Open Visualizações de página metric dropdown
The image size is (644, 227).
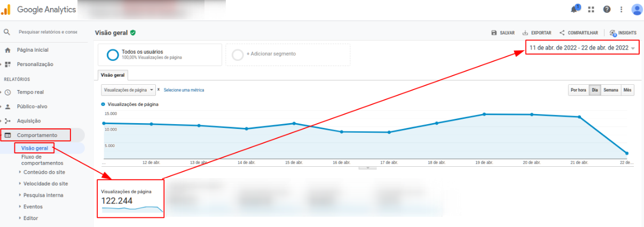pyautogui.click(x=128, y=90)
